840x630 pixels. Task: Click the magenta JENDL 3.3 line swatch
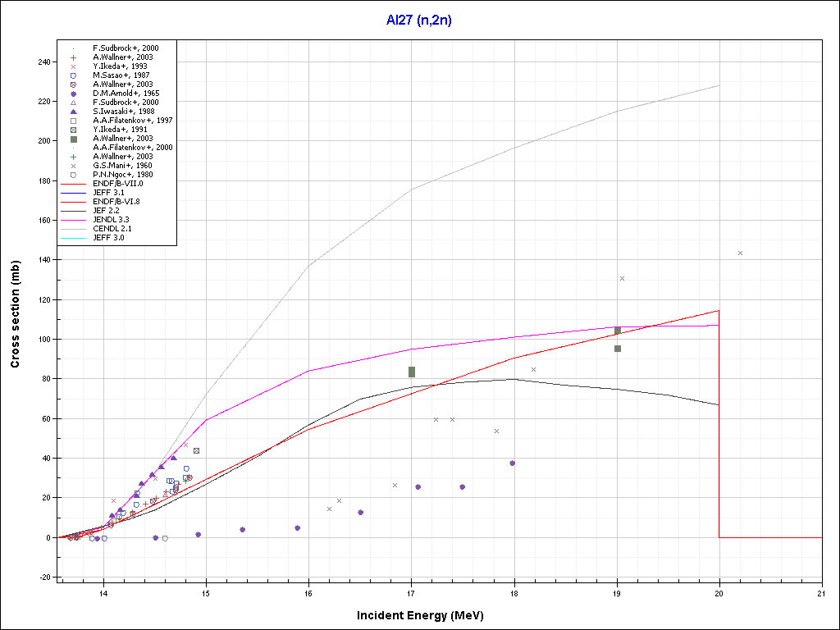click(74, 220)
